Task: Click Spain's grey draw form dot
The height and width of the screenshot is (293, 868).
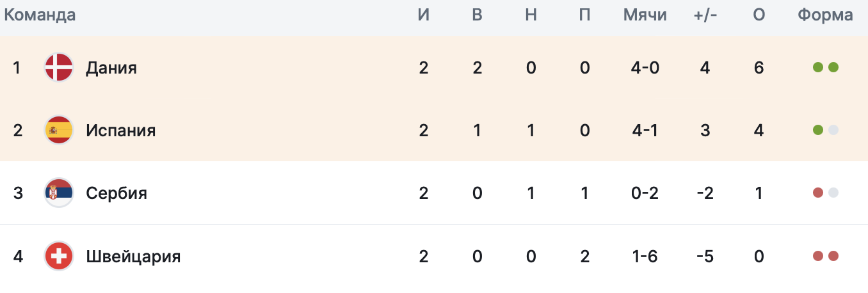Action: (x=833, y=131)
